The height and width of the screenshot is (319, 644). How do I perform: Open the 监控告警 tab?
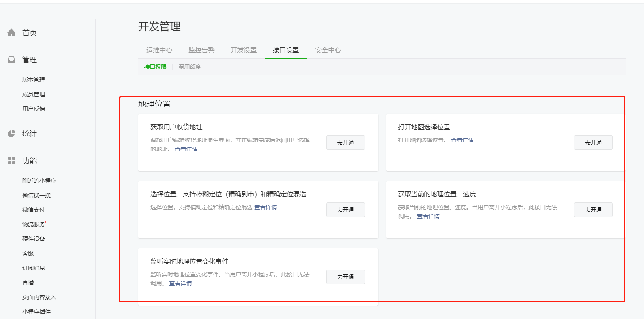(201, 50)
